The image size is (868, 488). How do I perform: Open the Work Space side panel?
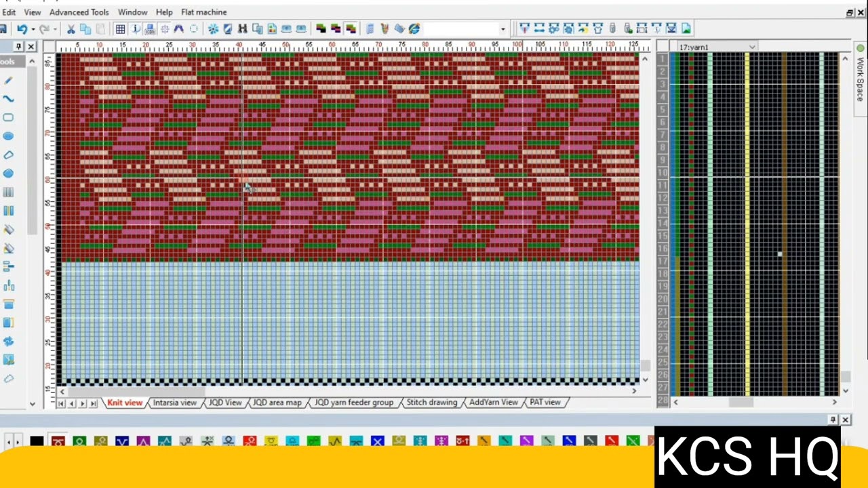point(860,79)
